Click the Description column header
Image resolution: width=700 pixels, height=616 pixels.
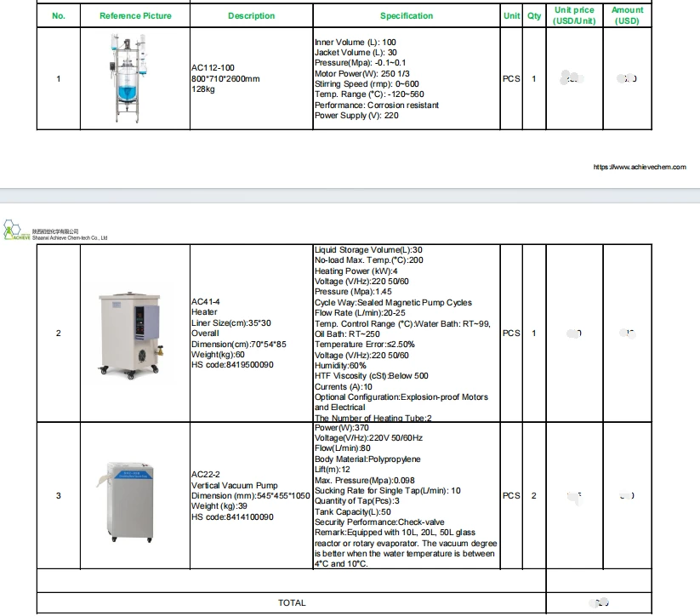[x=252, y=15]
